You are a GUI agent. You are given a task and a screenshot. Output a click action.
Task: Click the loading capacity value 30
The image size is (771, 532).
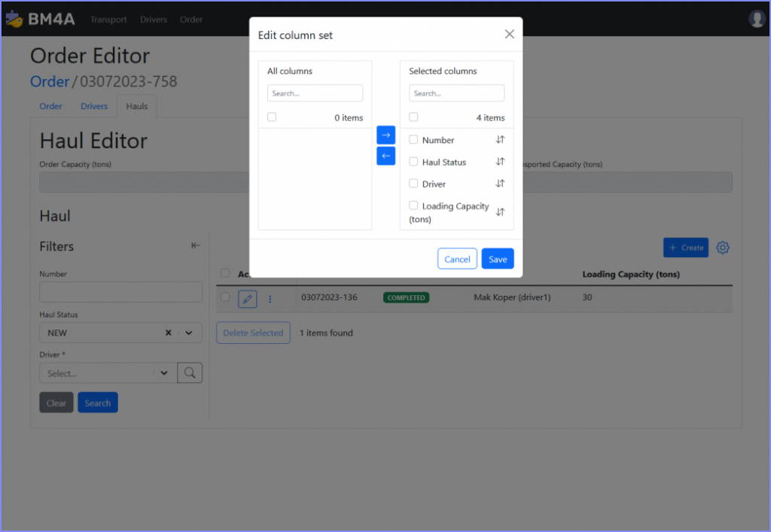587,297
